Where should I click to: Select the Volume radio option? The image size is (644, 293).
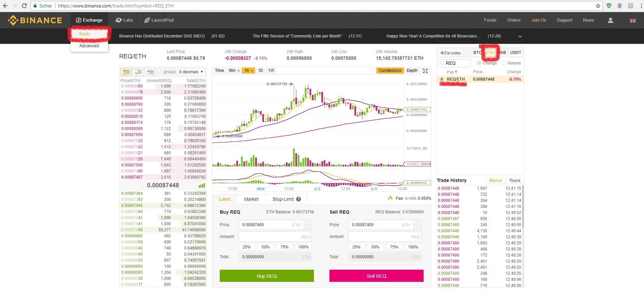coord(504,63)
